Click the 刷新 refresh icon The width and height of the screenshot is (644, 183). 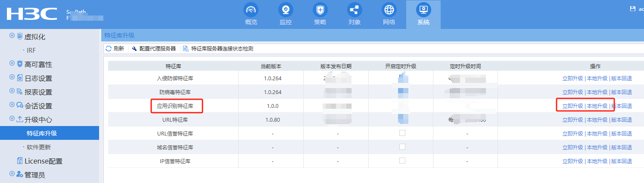point(109,49)
